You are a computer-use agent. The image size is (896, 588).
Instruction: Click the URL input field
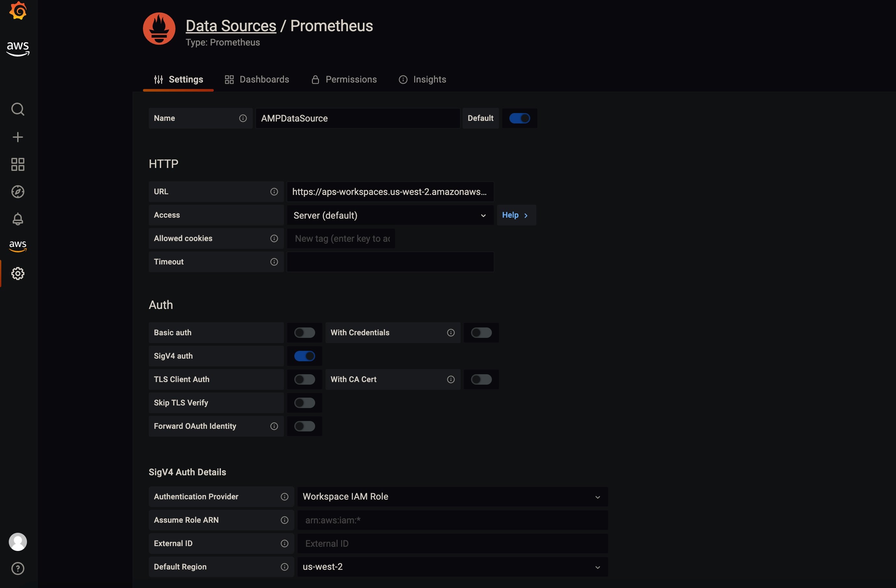390,192
